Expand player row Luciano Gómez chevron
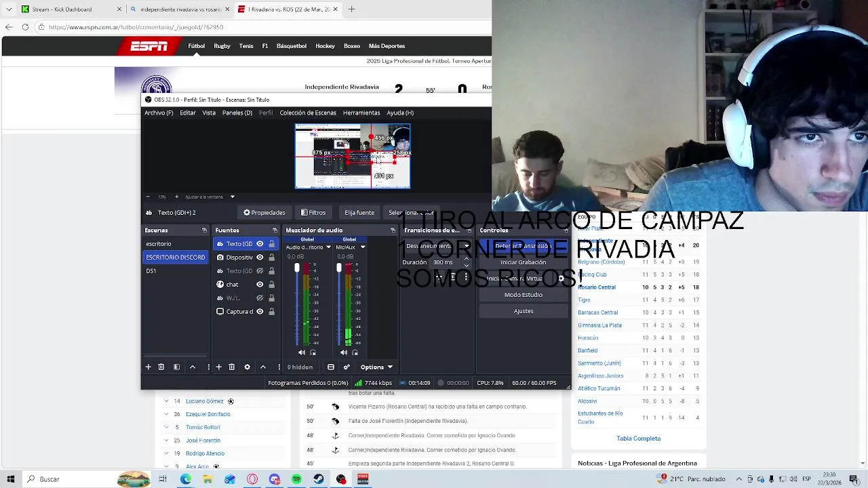 tap(166, 401)
